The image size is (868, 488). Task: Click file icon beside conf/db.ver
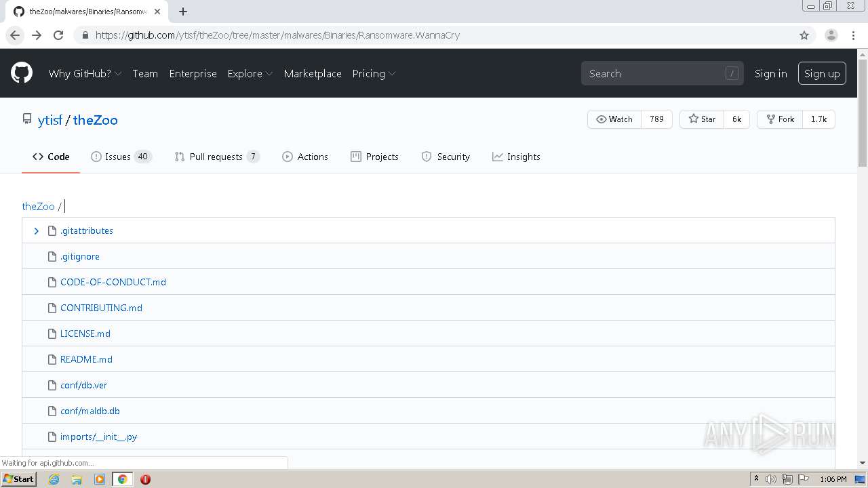[x=52, y=385]
